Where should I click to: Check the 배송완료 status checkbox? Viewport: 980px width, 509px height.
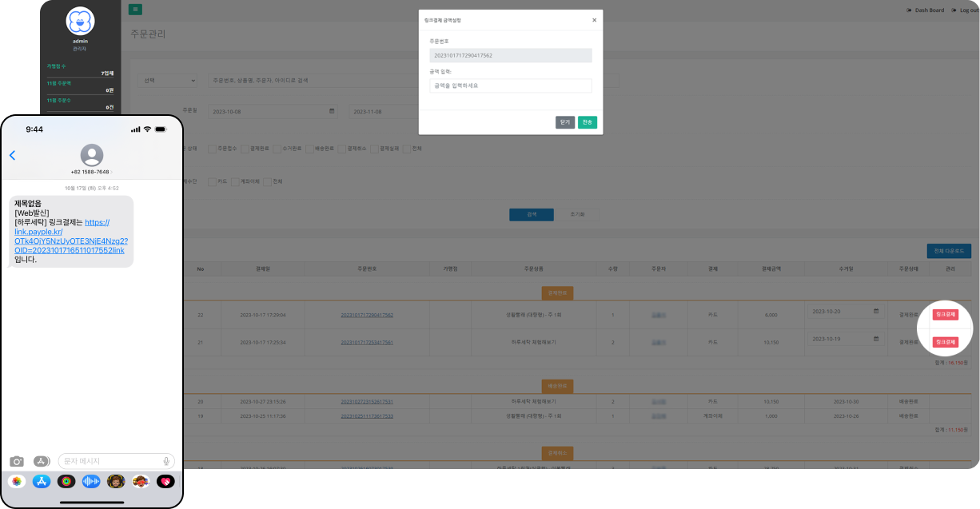pos(309,149)
